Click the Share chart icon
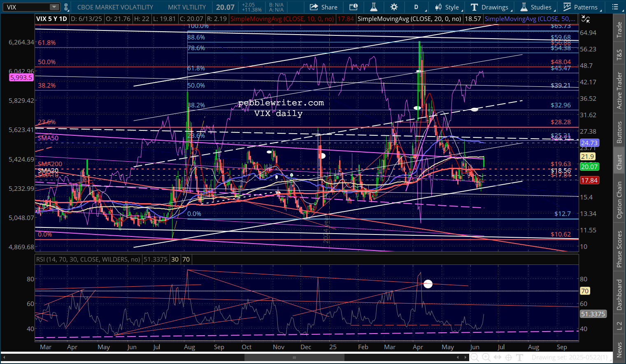 coord(323,7)
